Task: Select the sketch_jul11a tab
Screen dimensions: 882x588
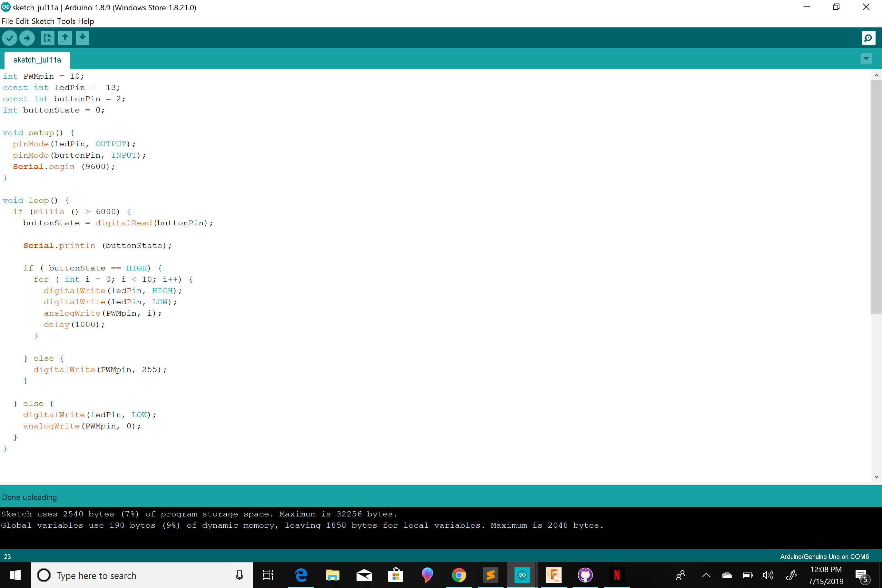Action: 37,60
